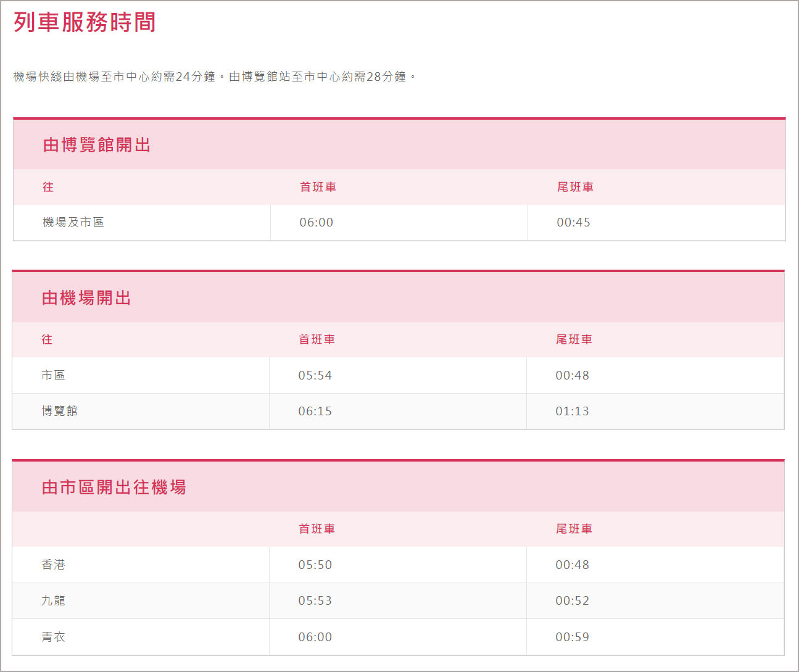
Task: Click the 由市區開出往機場 section heading
Action: pos(114,487)
